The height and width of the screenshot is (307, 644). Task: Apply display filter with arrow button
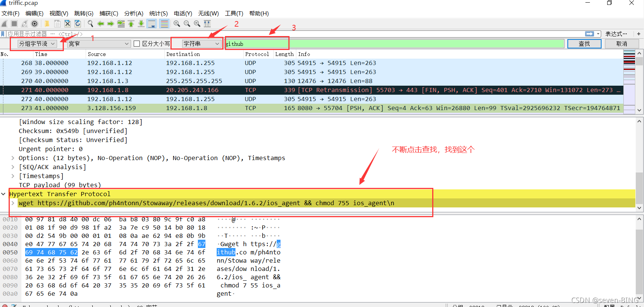pos(590,34)
